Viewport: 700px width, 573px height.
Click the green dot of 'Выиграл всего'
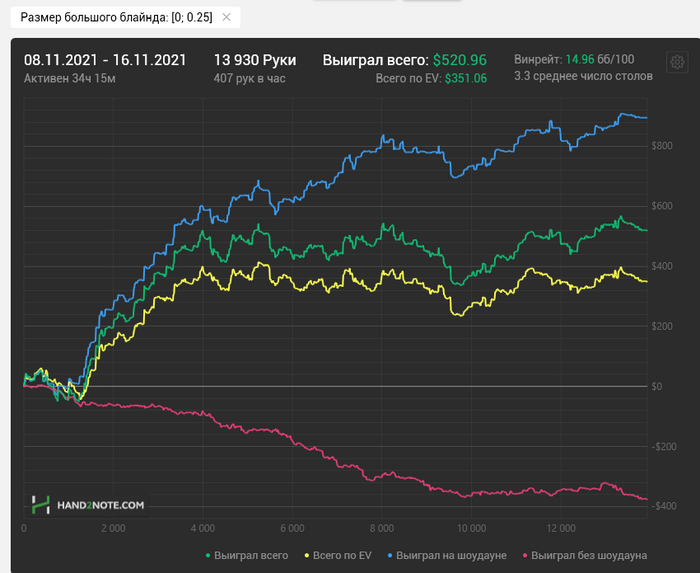point(208,556)
